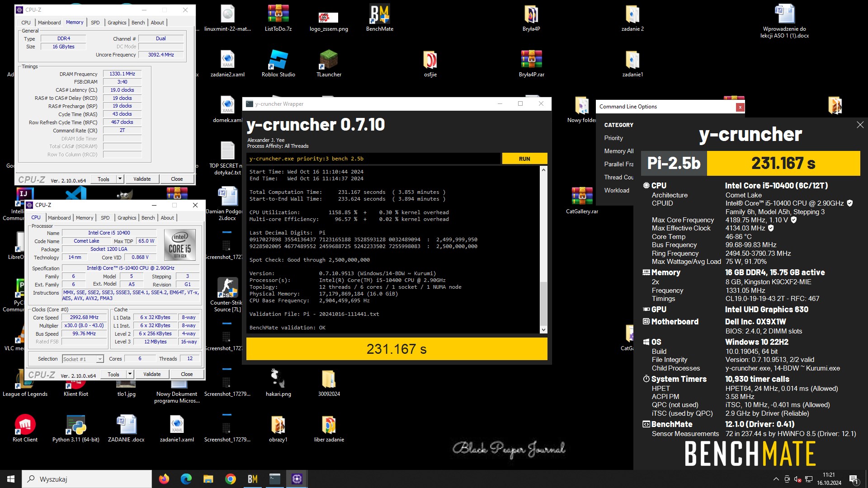Open the BenchMate desktop shortcut

[379, 18]
